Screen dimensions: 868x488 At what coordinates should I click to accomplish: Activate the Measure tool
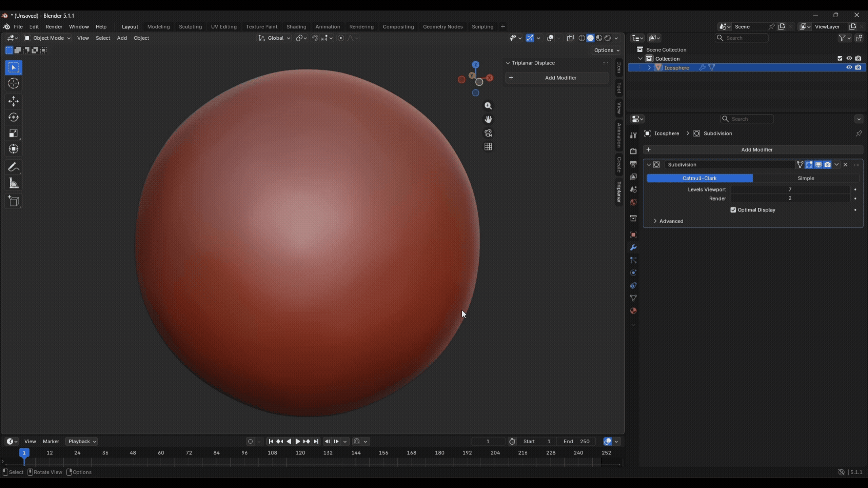coord(14,183)
